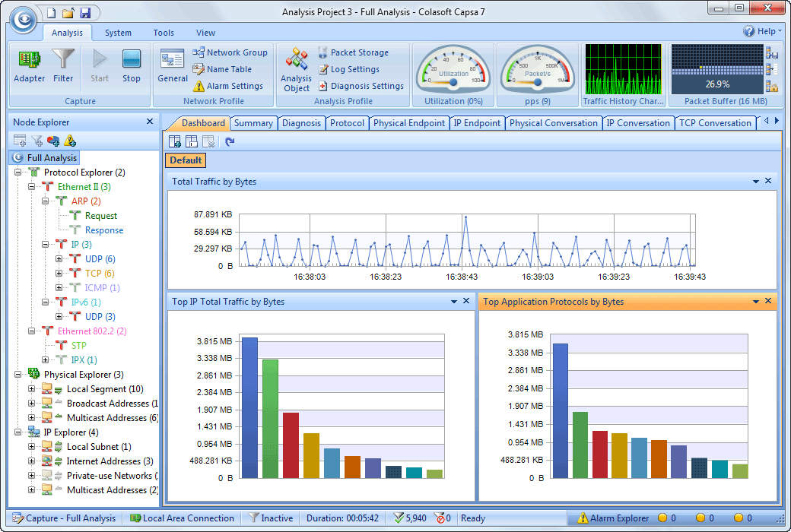Collapse the IP Explorer node
The image size is (791, 532).
coord(18,432)
